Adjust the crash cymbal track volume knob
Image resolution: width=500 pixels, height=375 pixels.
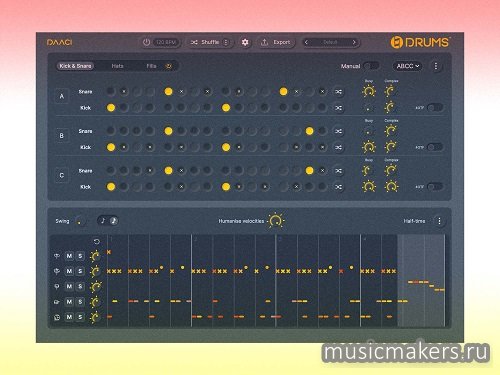95,256
